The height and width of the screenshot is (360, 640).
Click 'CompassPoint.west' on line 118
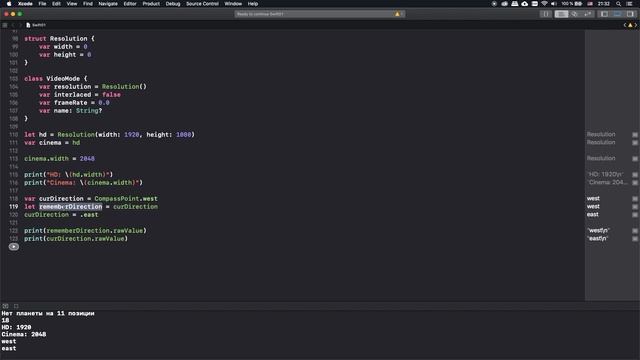coord(126,198)
